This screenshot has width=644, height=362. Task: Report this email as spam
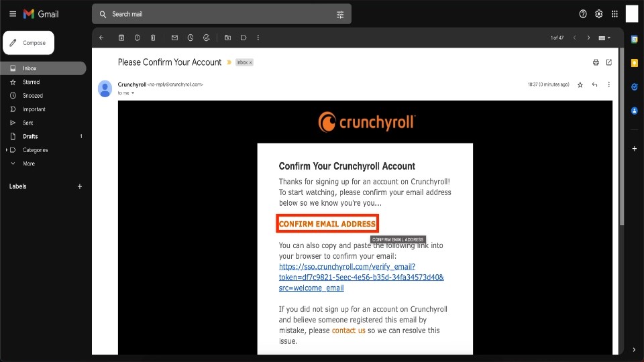coord(137,38)
